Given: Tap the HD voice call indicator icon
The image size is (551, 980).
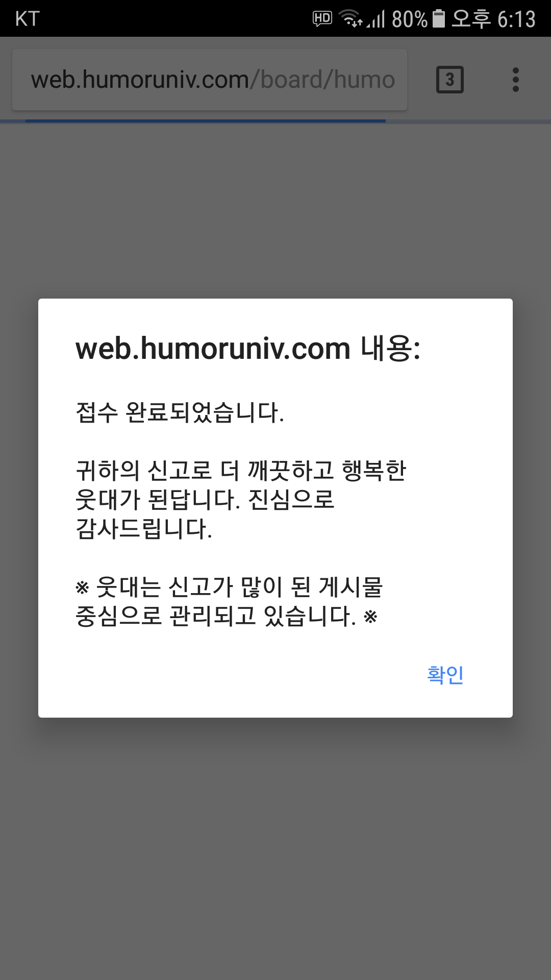Looking at the screenshot, I should (x=322, y=19).
